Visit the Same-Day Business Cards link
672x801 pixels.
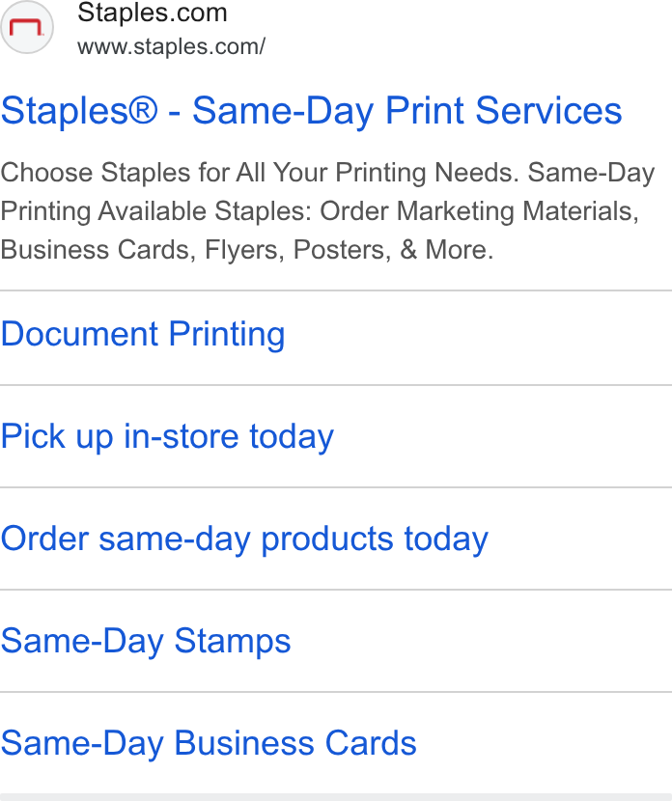click(209, 743)
